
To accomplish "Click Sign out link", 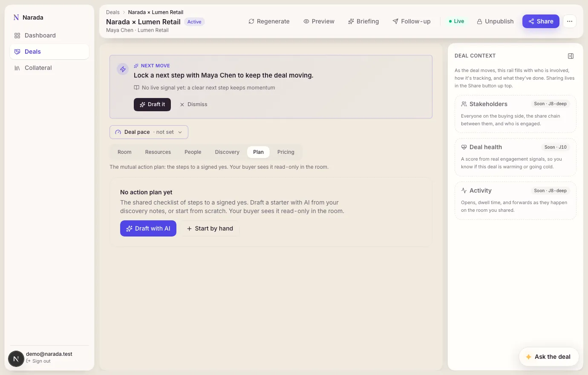I will click(x=38, y=361).
